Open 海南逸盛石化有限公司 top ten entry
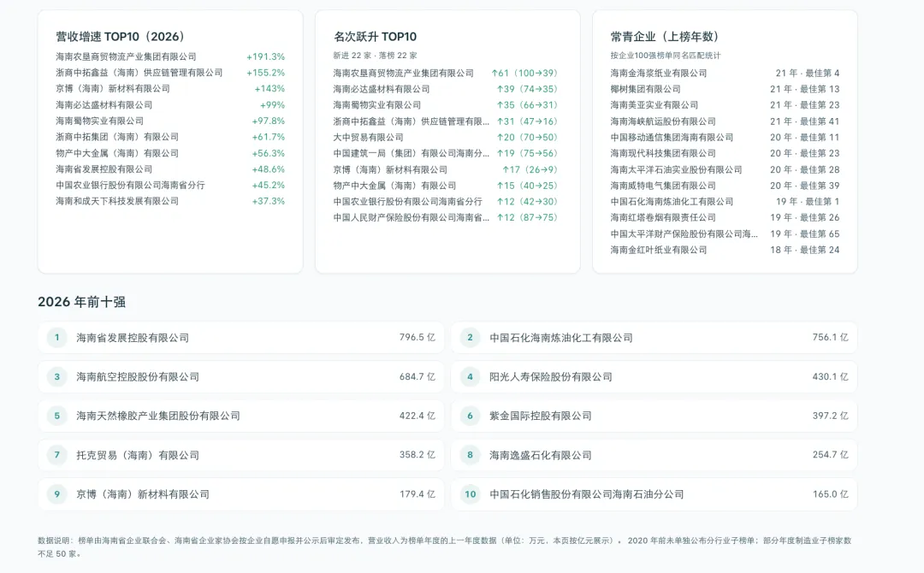Screen dimensions: 924x573 tap(654, 455)
